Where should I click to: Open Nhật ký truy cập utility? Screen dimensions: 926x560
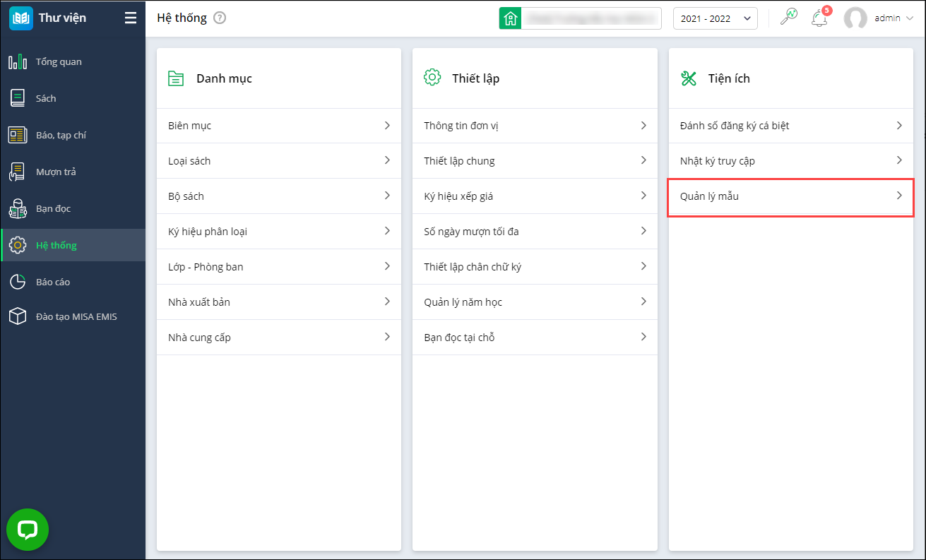coord(717,161)
